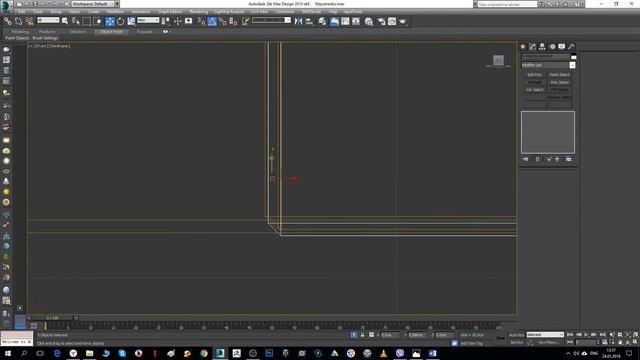Open the key filter Selected dropdown
The image size is (640, 360).
[x=545, y=335]
